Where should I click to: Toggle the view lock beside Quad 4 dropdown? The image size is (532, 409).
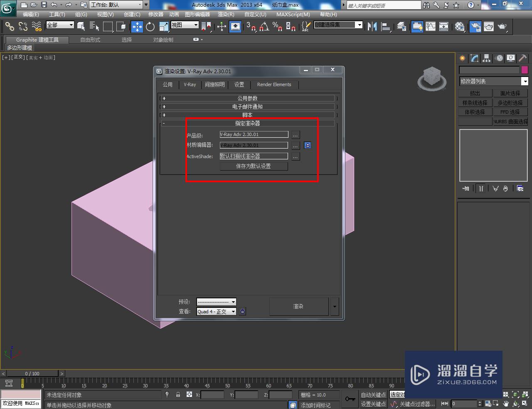pyautogui.click(x=243, y=311)
